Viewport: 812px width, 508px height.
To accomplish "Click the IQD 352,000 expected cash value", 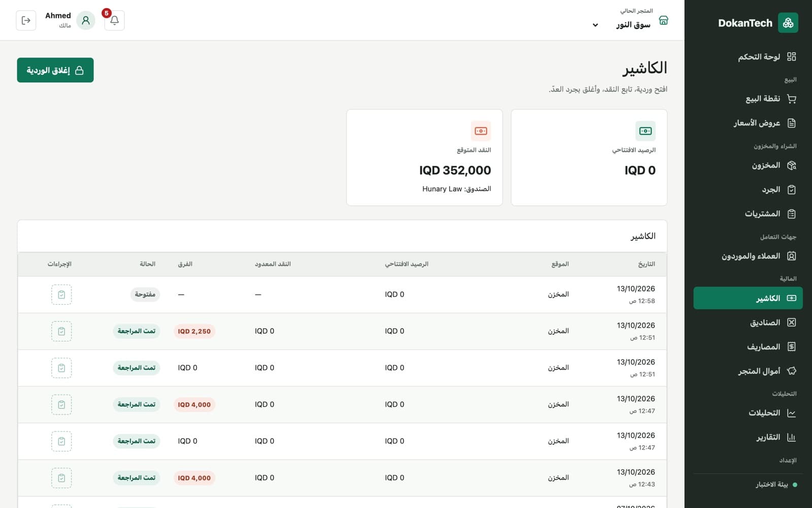I will point(455,170).
